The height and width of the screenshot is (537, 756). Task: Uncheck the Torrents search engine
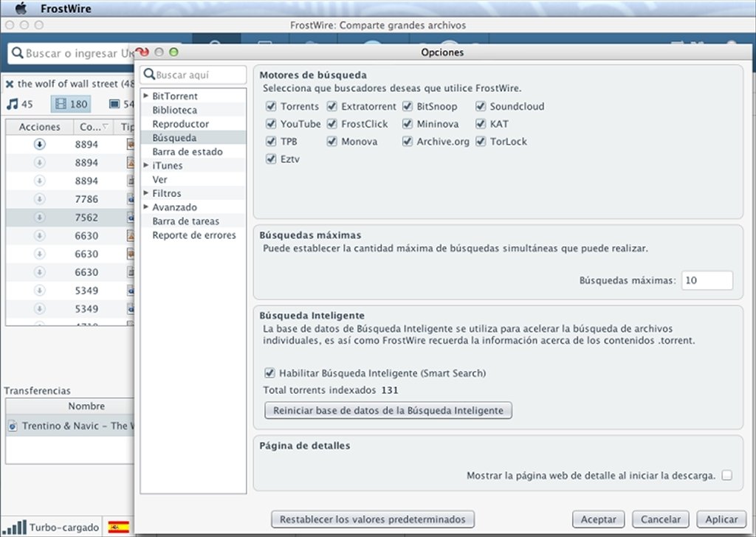point(271,106)
